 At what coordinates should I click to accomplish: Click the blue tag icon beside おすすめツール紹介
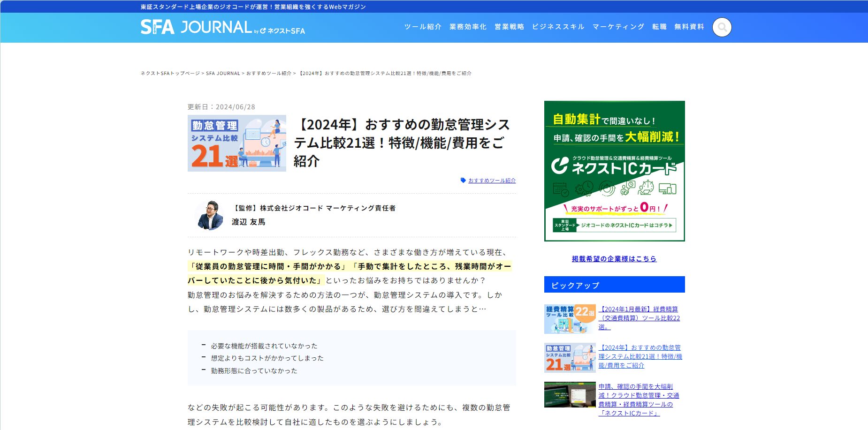click(463, 181)
